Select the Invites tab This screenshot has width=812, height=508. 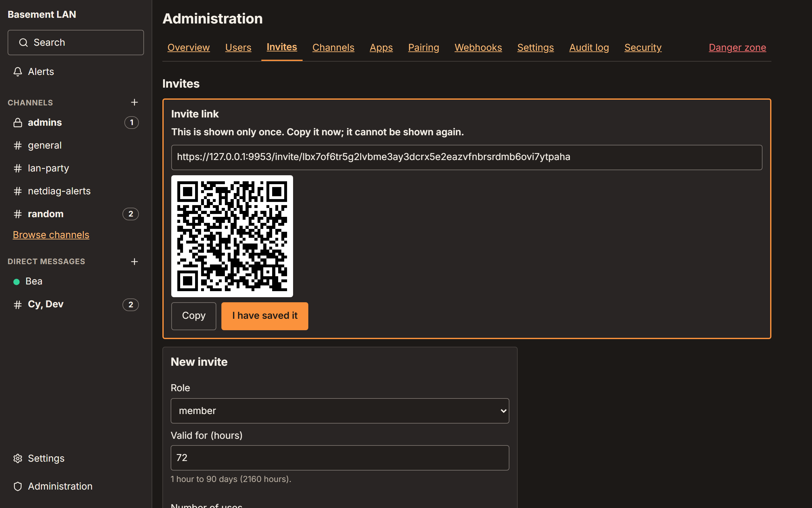282,47
